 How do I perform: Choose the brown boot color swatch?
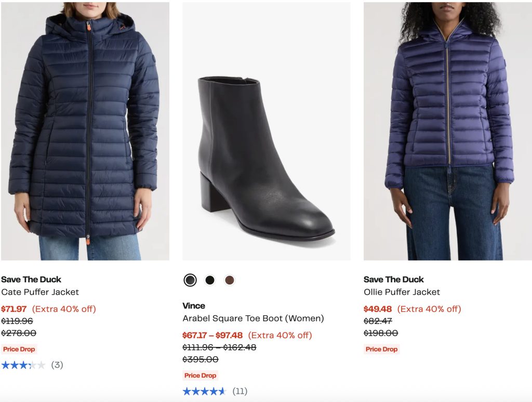[x=230, y=280]
